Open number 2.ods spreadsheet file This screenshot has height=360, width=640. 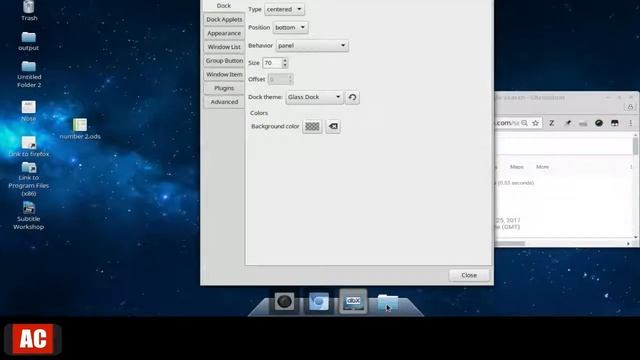(80, 129)
